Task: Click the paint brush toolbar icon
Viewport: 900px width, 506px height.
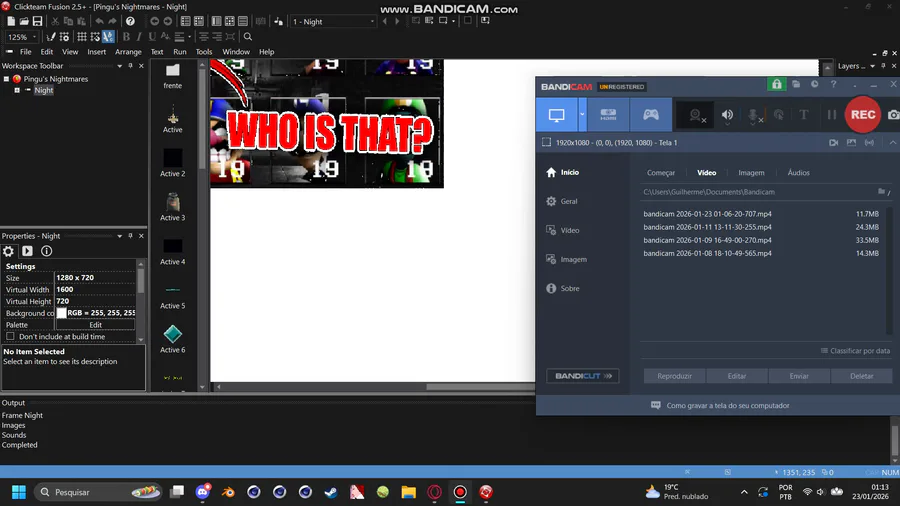Action: (51, 37)
